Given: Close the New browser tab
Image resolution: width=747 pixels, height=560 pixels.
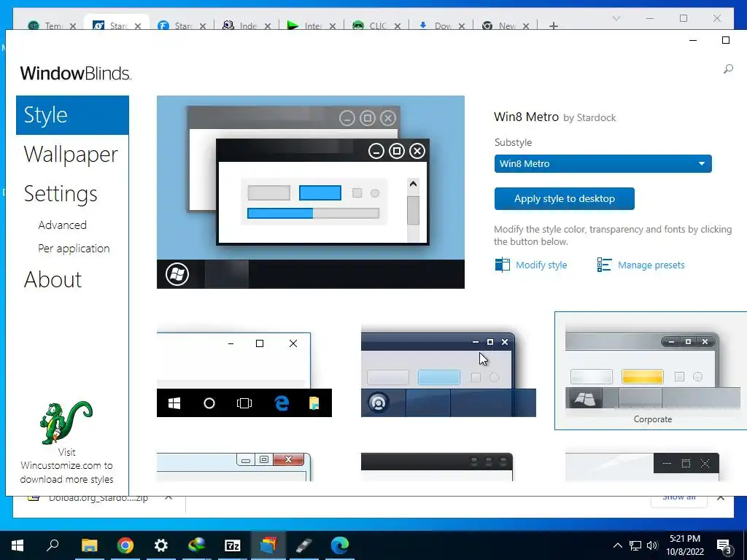Looking at the screenshot, I should coord(526,26).
